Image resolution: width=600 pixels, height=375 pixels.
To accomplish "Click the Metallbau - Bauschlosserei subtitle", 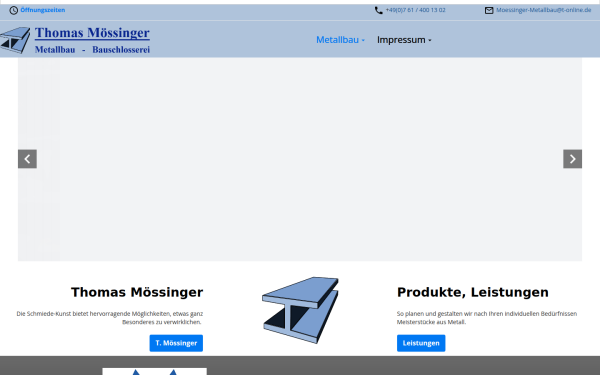I will click(92, 50).
